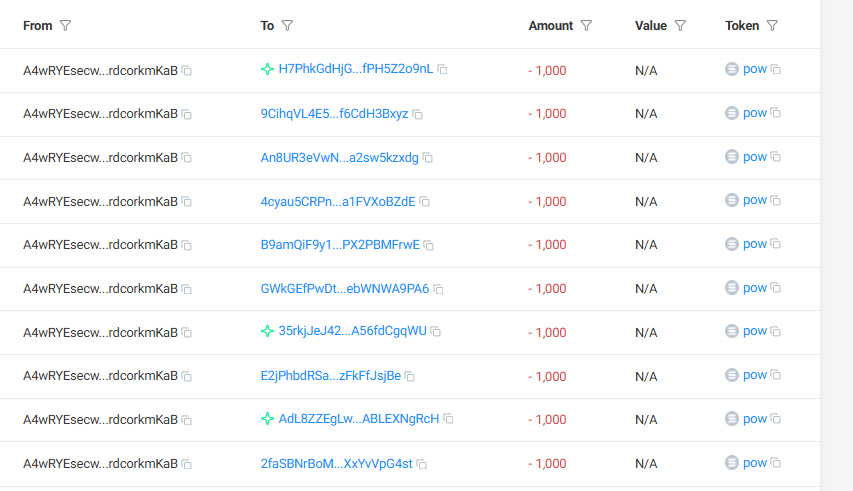Open the To column filter
The image size is (853, 491).
[287, 26]
